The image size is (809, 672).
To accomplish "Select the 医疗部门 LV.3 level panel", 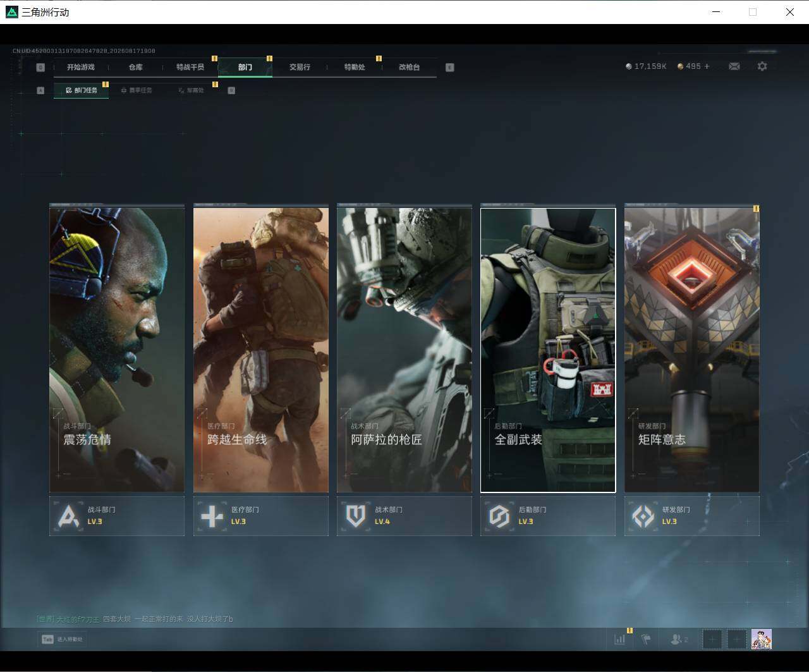I will click(x=261, y=516).
